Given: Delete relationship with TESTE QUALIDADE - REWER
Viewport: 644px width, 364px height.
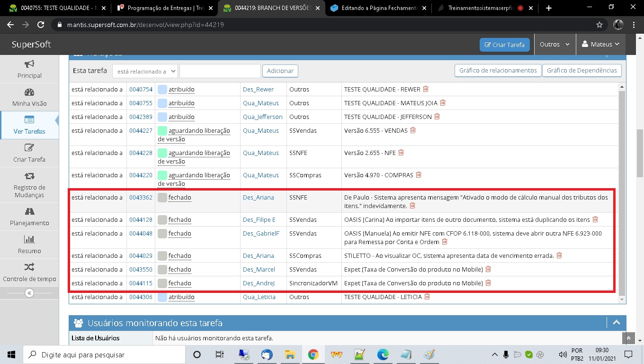Looking at the screenshot, I should pos(426,89).
